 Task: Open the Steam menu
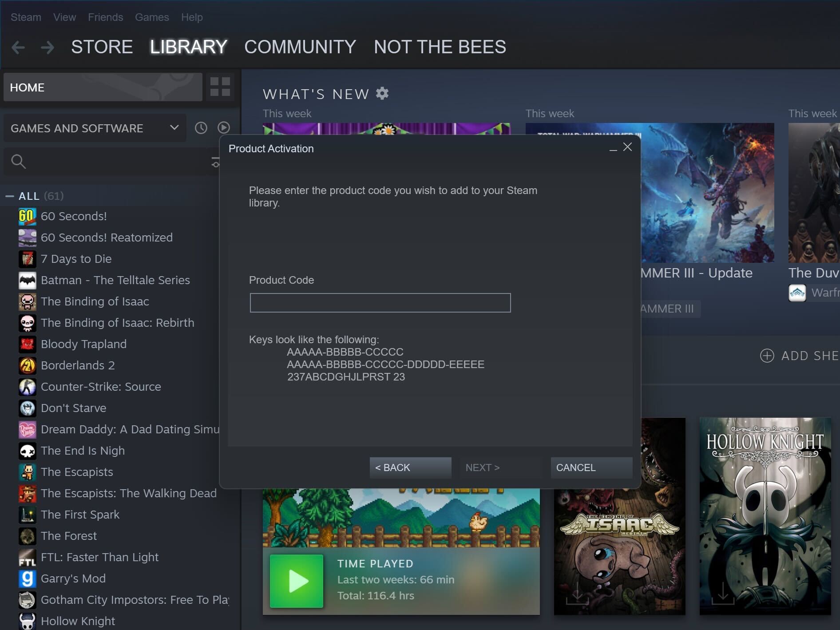26,17
